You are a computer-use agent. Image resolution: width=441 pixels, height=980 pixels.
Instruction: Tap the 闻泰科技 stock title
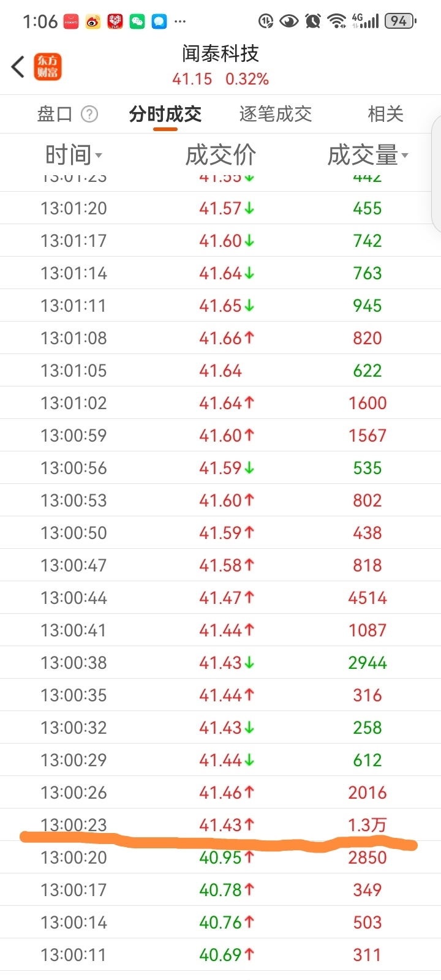coord(221,54)
